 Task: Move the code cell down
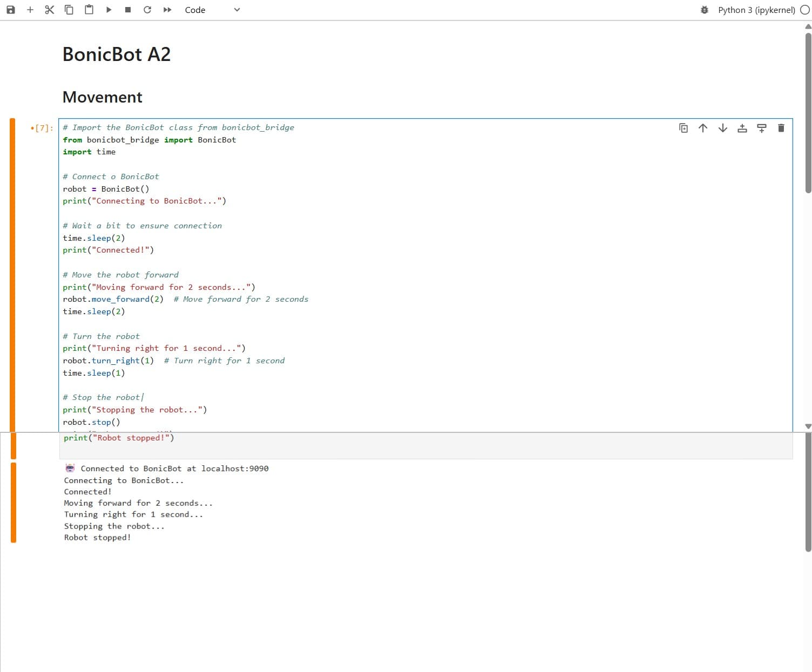click(x=722, y=128)
